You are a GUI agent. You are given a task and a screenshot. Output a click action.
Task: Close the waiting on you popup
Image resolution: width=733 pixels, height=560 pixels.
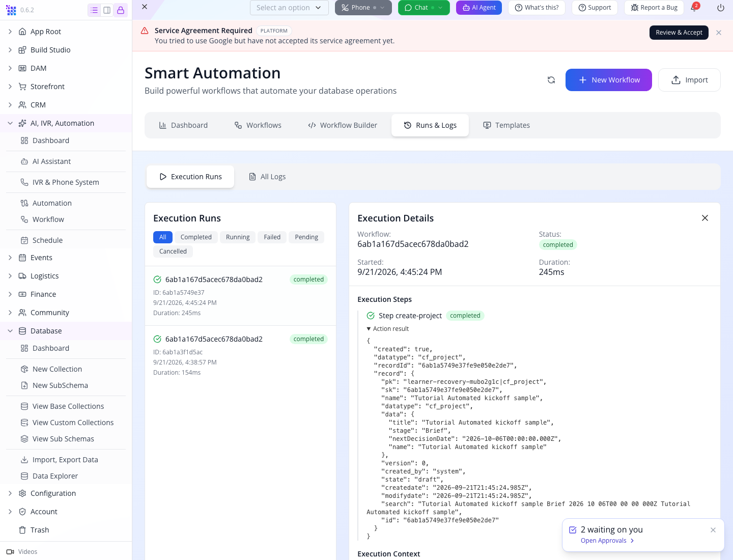click(x=713, y=530)
